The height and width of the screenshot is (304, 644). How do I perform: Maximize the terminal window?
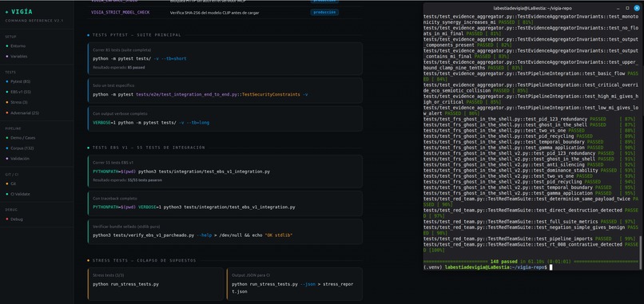[x=627, y=8]
